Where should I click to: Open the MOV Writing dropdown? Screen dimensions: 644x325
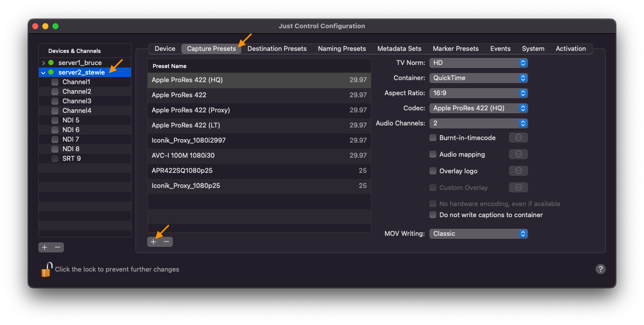coord(478,234)
